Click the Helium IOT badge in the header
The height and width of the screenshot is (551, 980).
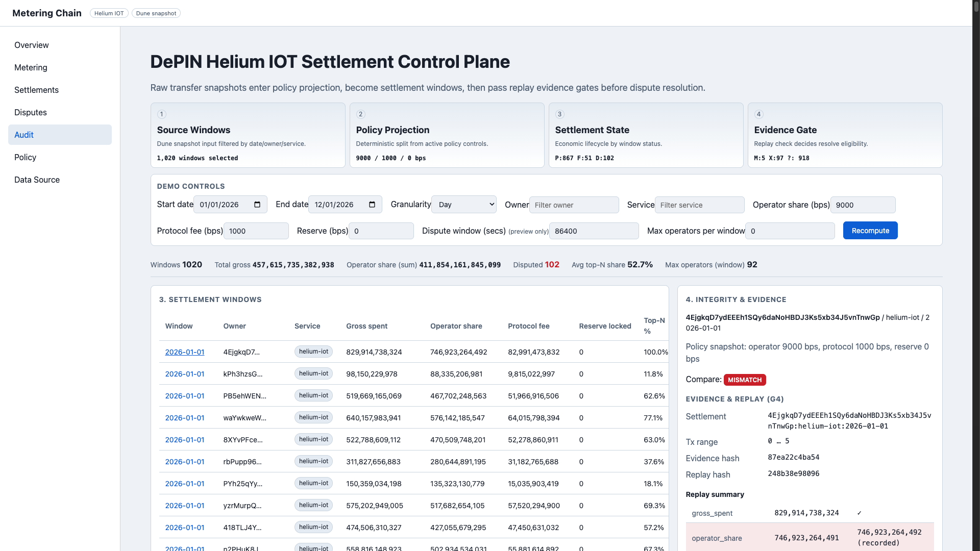[109, 13]
